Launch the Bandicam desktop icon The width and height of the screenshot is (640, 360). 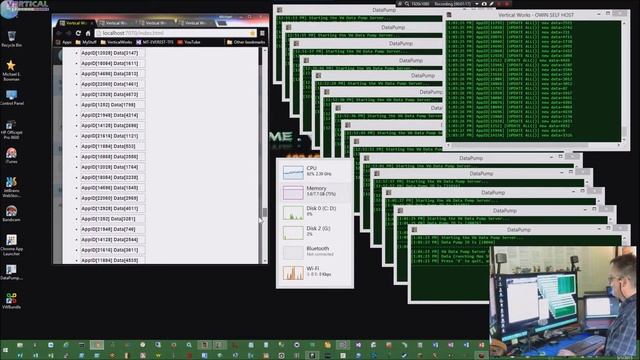tap(11, 213)
